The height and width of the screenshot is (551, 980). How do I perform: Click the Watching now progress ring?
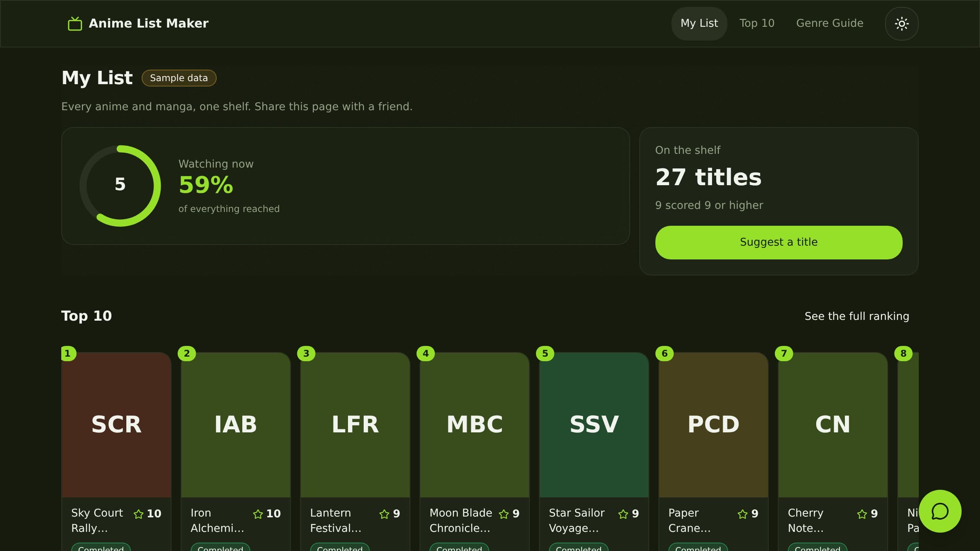[120, 186]
